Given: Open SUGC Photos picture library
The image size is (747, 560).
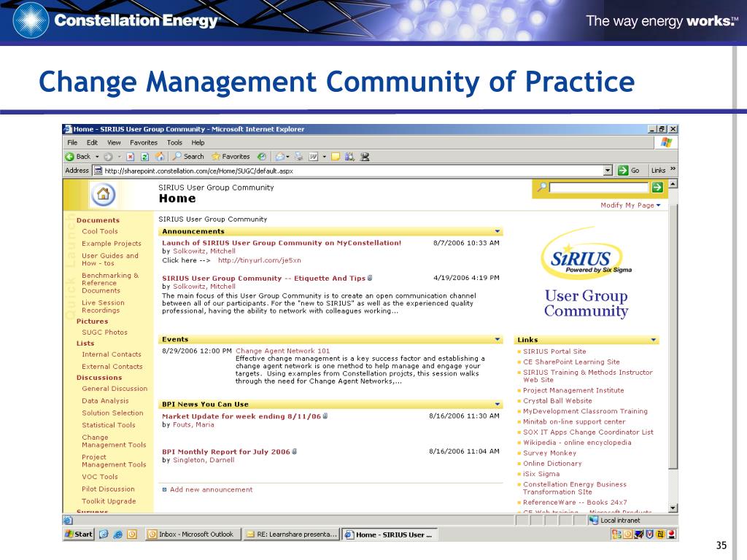Looking at the screenshot, I should pos(104,332).
